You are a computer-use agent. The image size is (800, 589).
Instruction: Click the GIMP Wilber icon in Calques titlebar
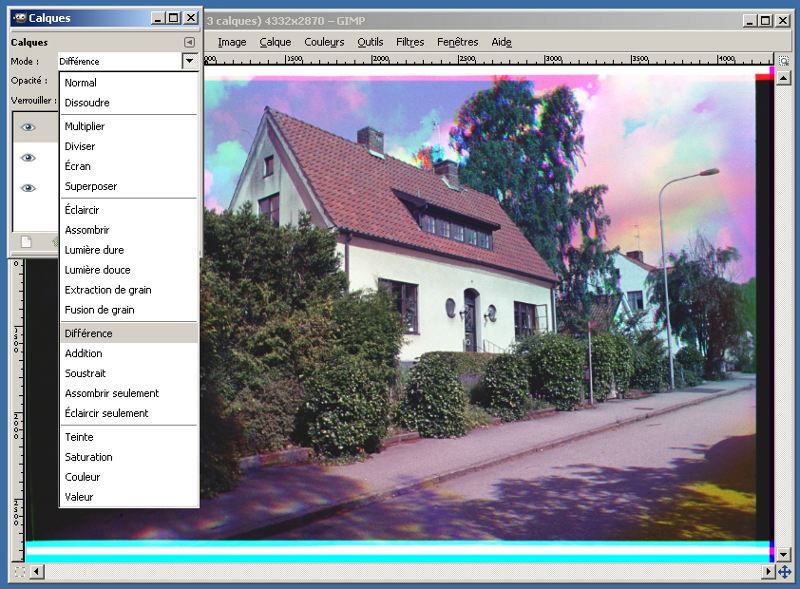pos(18,18)
